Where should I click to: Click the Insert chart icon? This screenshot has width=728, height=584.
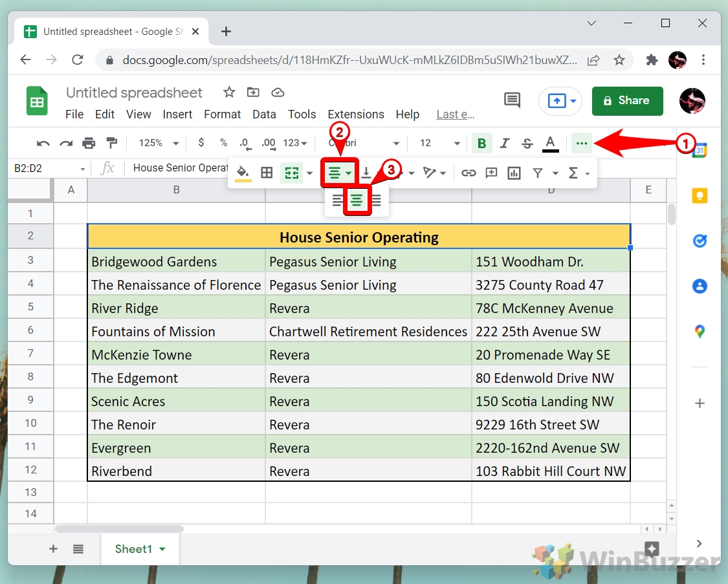tap(514, 173)
